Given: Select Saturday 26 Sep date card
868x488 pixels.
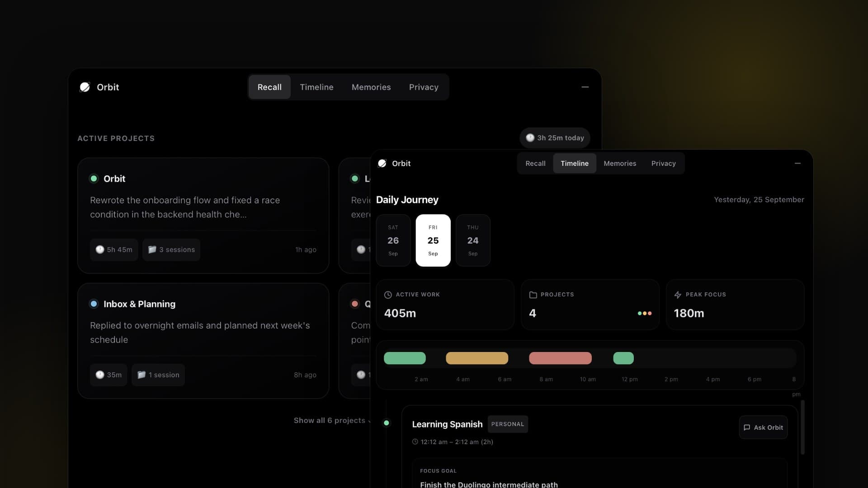Looking at the screenshot, I should (x=393, y=240).
